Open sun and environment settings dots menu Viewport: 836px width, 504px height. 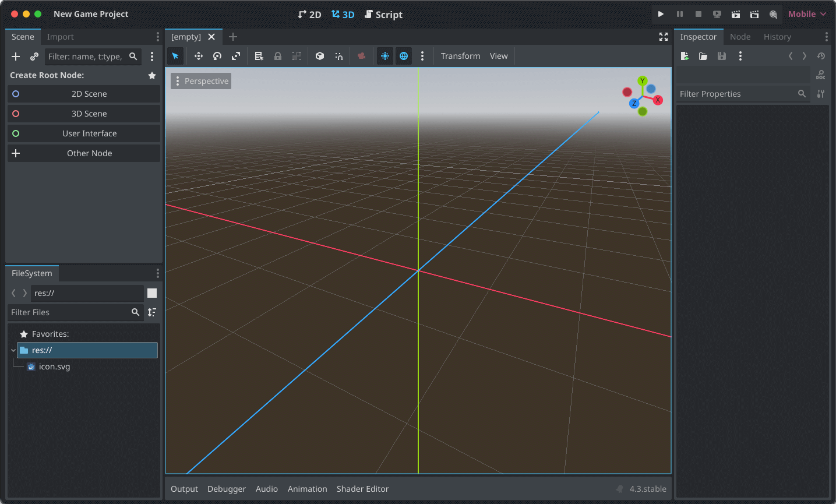(x=422, y=56)
